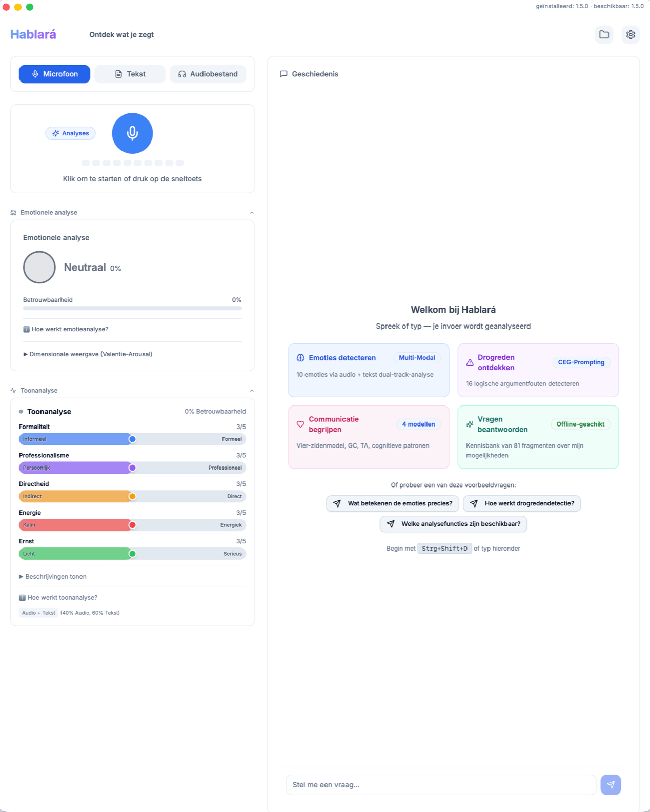Screen dimensions: 650x812
Task: Click the sparkle icon on Vragen beantwoorden
Action: 470,424
